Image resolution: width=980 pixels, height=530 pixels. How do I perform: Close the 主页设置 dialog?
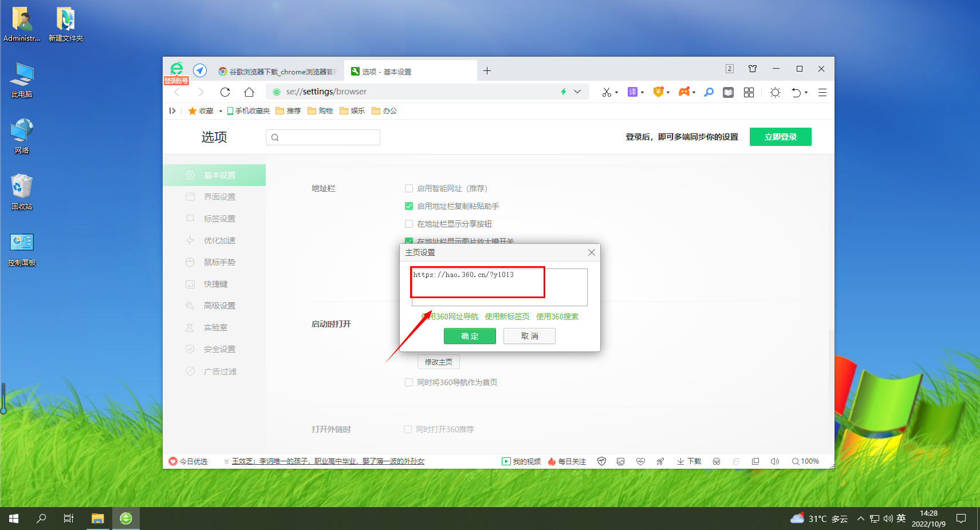[x=592, y=252]
